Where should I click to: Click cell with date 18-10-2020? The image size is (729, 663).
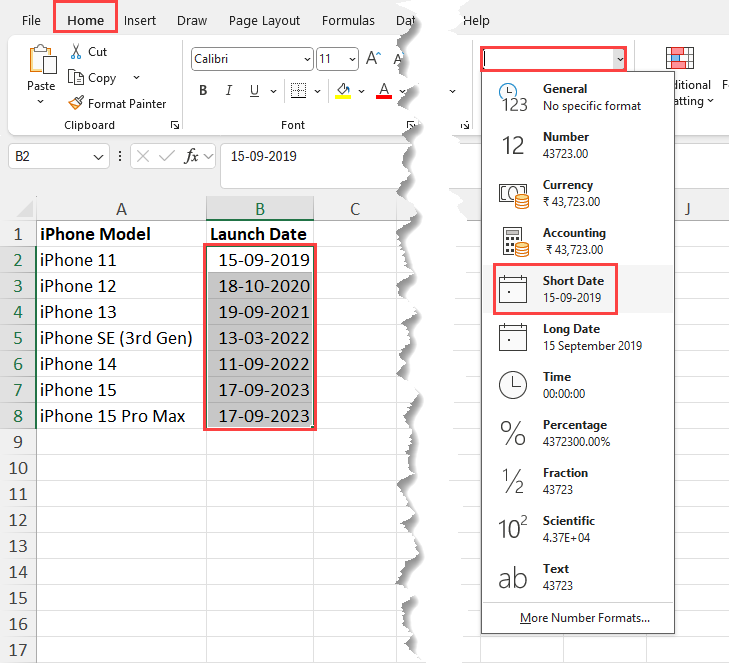(260, 286)
